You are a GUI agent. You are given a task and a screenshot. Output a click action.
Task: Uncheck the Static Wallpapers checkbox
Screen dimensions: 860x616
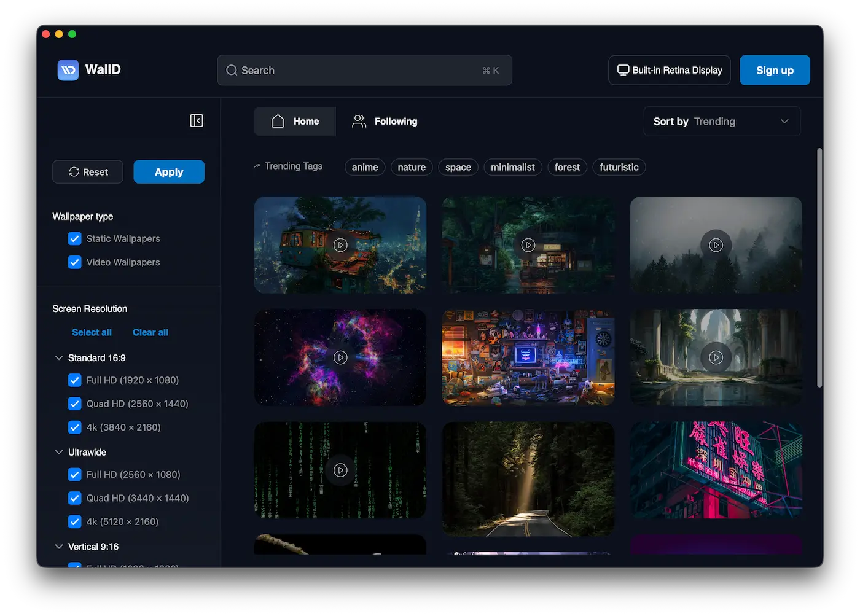75,239
